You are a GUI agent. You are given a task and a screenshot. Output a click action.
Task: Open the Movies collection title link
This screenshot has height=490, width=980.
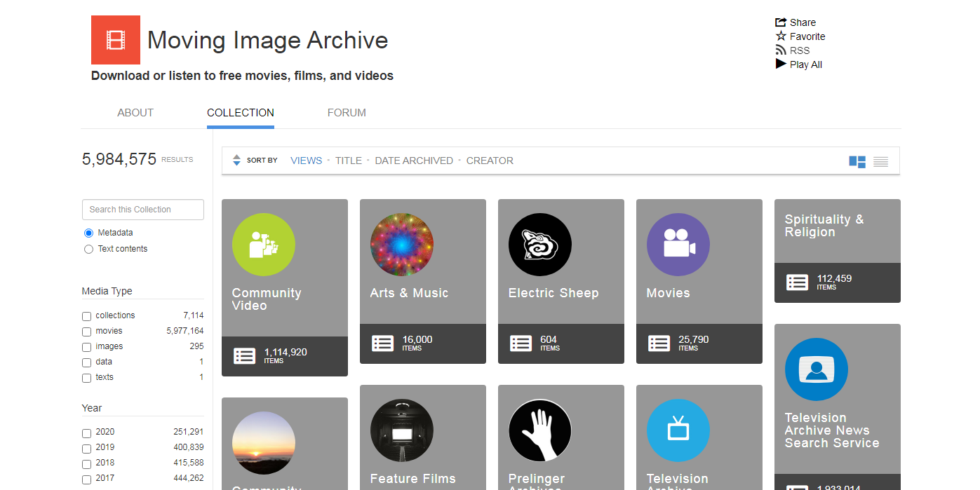tap(669, 293)
